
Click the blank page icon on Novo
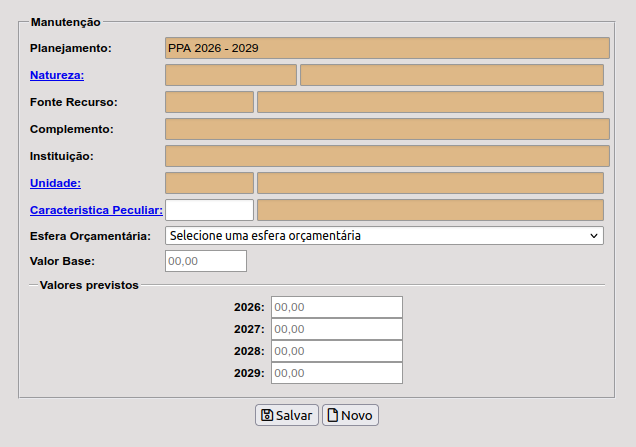pos(333,415)
